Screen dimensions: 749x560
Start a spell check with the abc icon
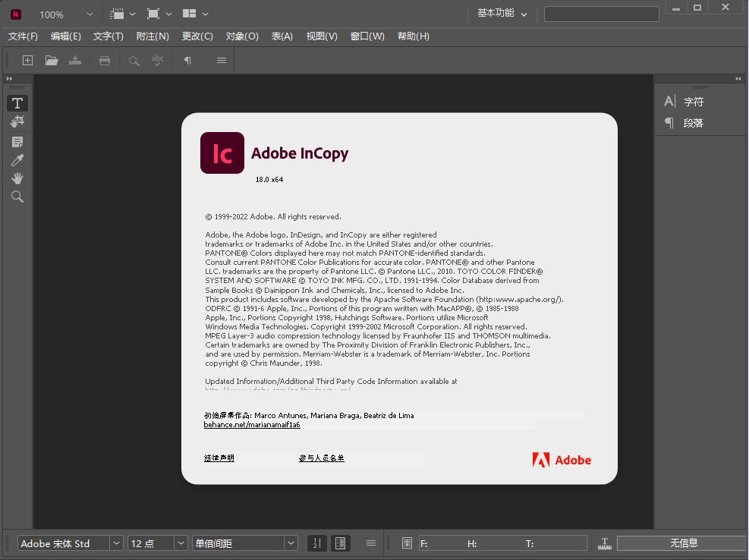click(157, 61)
